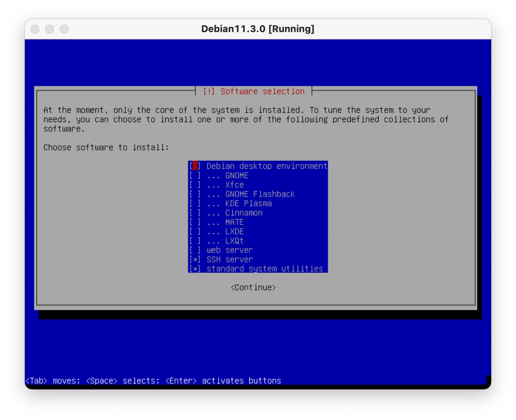The height and width of the screenshot is (420, 516).
Task: Toggle the GNOME checkbox
Action: 195,176
